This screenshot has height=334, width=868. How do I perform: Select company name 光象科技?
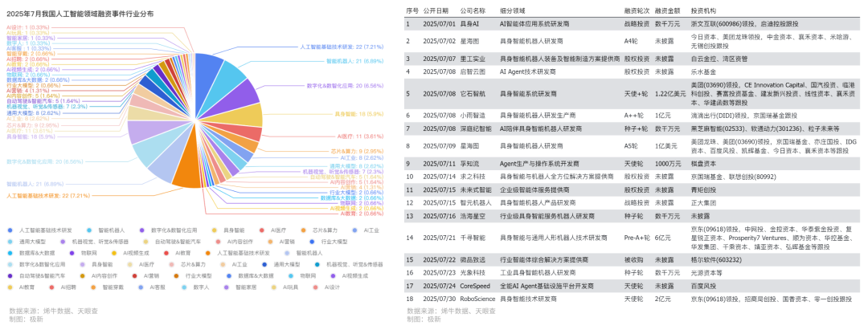[x=473, y=273]
